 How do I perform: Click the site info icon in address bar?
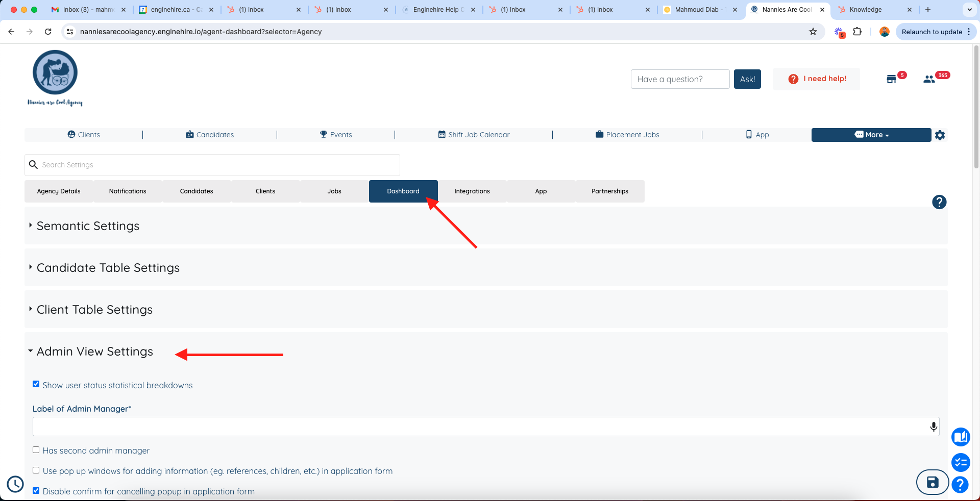click(70, 32)
